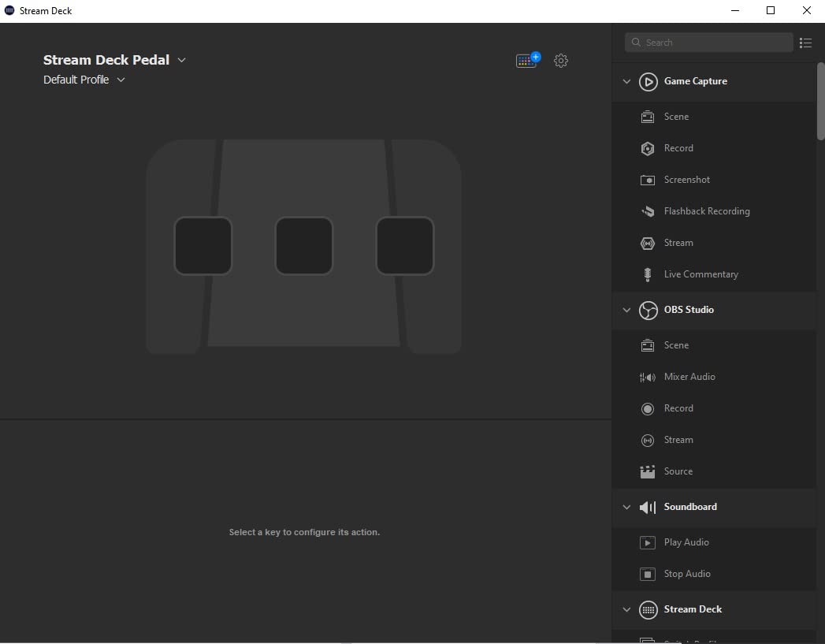Click the Soundboard heading text
Screen dimensions: 825x644
(x=690, y=507)
